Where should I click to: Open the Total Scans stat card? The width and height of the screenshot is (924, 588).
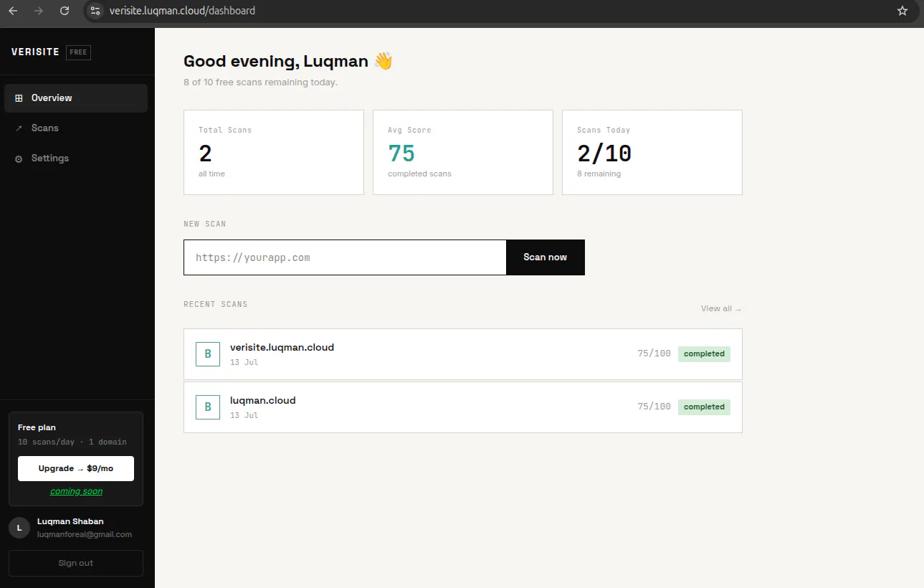(x=274, y=152)
